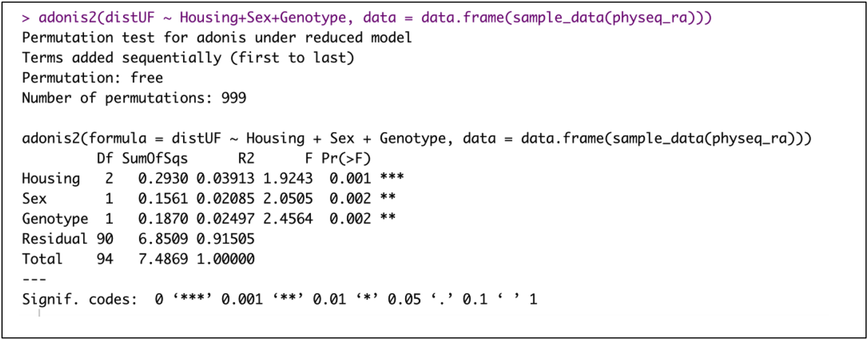This screenshot has width=868, height=340.
Task: Click the Sex row label
Action: click(x=34, y=199)
